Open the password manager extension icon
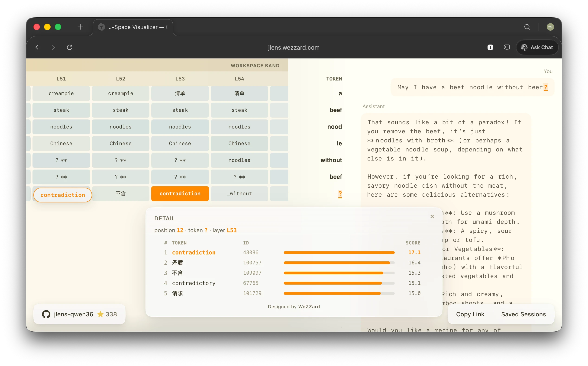This screenshot has height=366, width=588. 490,48
